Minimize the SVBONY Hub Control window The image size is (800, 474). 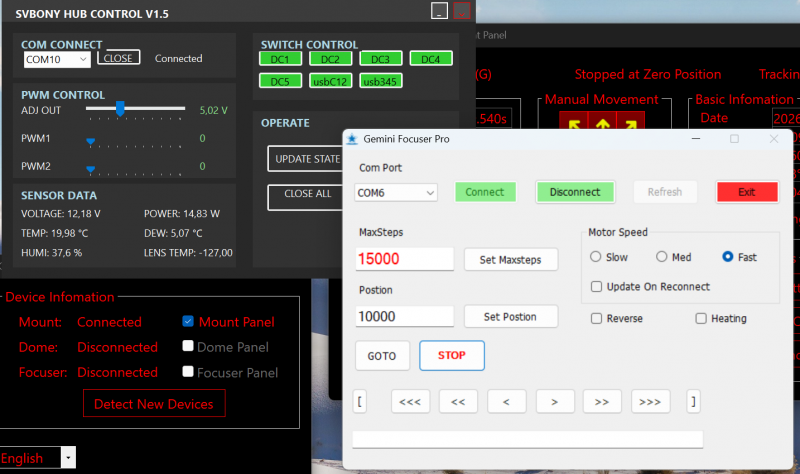439,11
